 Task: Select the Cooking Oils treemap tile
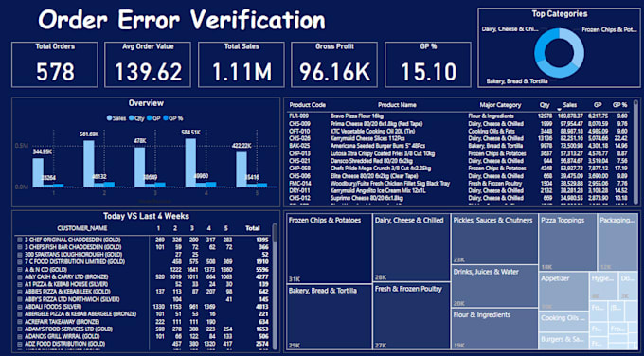coord(563,321)
